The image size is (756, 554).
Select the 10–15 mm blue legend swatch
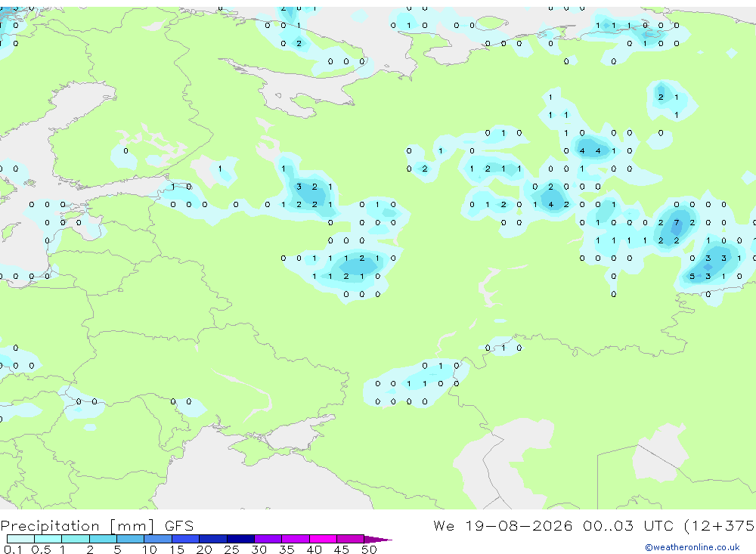point(158,539)
